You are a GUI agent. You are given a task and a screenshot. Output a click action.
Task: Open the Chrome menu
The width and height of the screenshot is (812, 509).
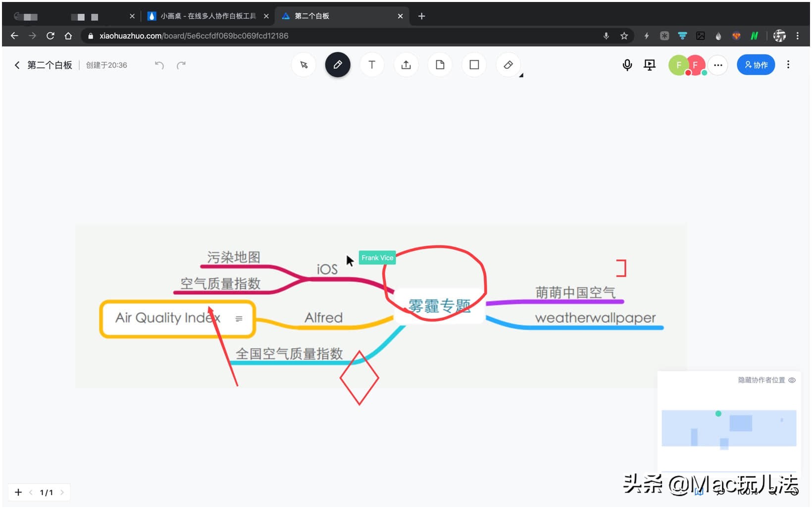click(x=797, y=36)
